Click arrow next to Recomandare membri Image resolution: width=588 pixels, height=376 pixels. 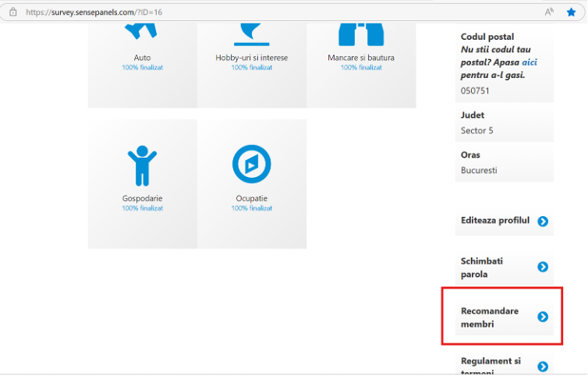pyautogui.click(x=543, y=317)
